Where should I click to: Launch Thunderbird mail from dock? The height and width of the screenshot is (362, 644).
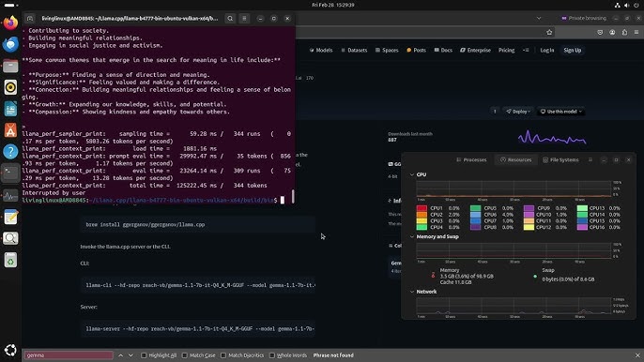(x=10, y=44)
